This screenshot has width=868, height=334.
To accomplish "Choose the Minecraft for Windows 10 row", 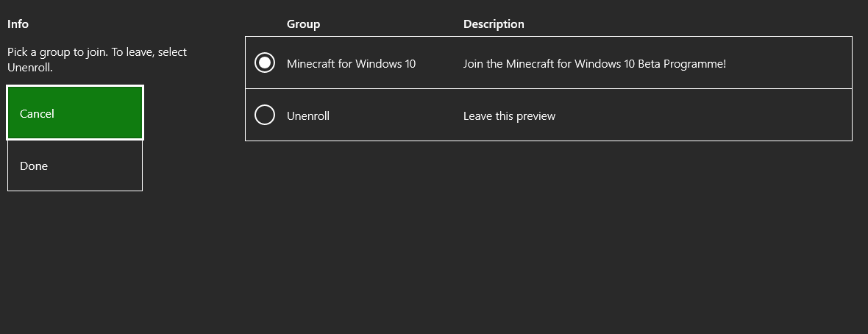I will tap(549, 63).
